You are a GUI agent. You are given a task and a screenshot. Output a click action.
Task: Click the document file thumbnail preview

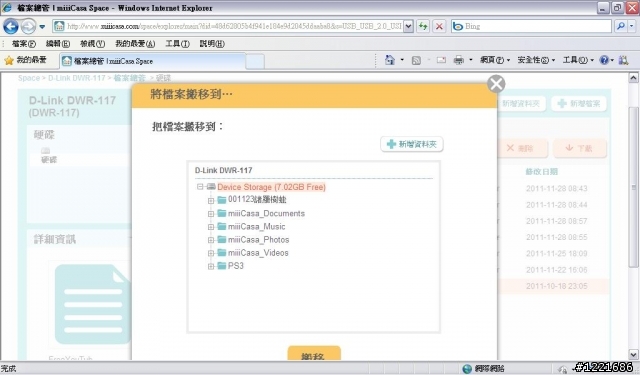[x=93, y=304]
